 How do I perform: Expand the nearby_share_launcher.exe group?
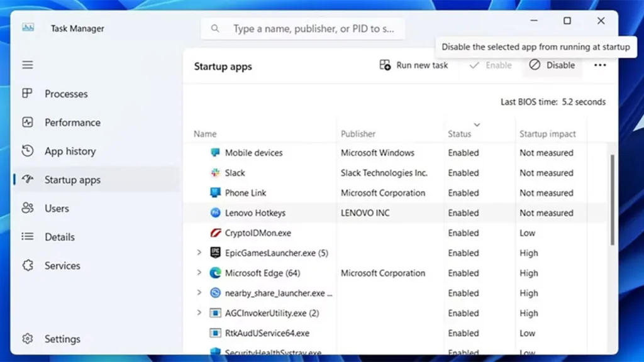(x=199, y=293)
